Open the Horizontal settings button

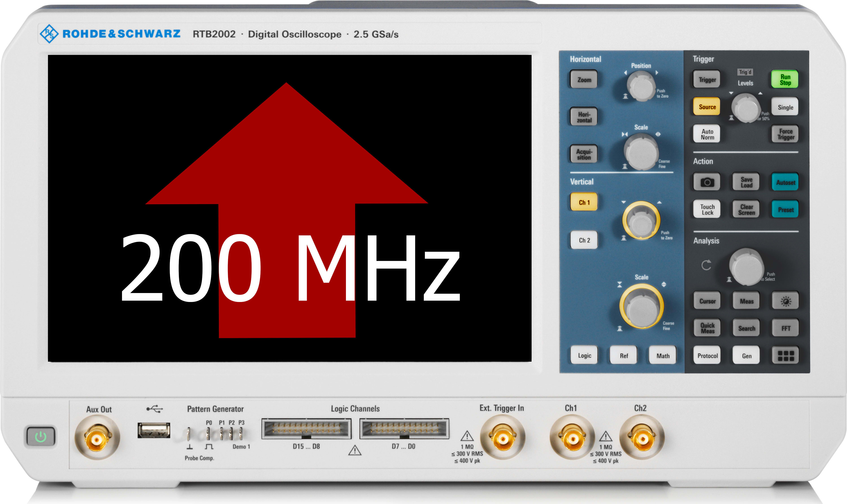click(584, 117)
